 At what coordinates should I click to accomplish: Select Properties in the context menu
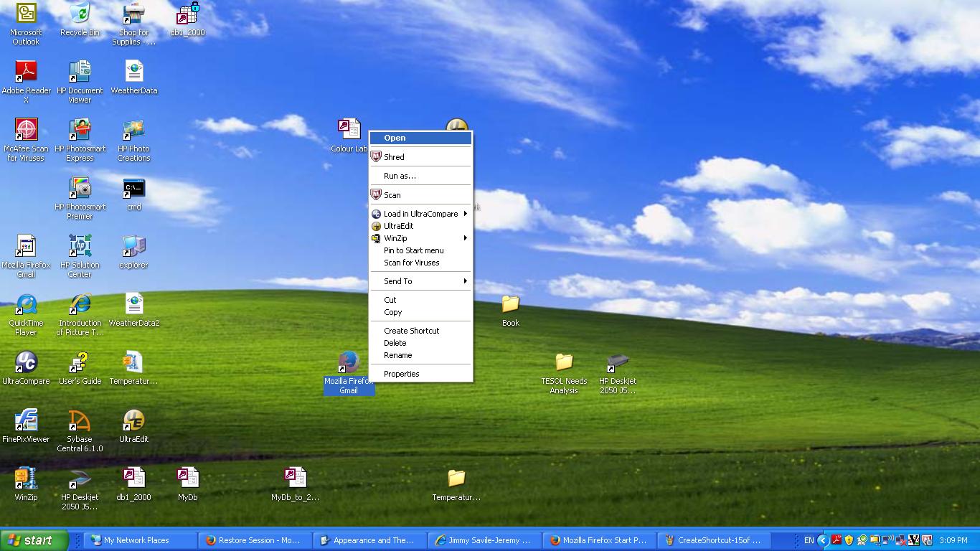[402, 374]
